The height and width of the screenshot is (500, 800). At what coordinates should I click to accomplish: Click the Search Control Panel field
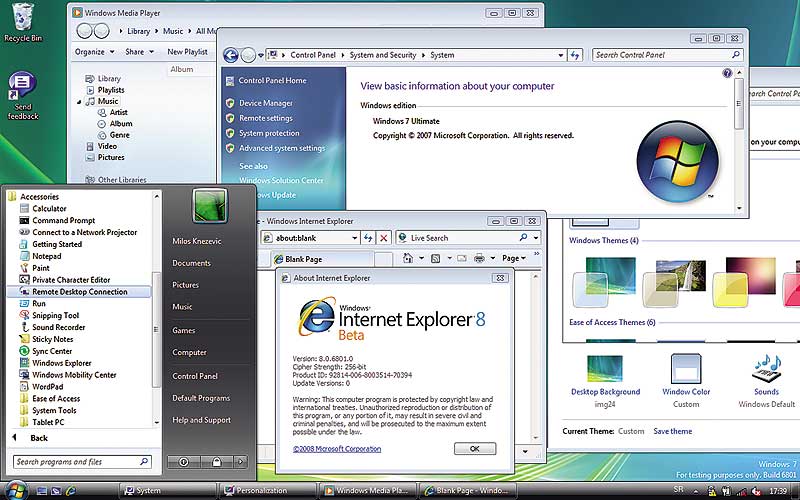pyautogui.click(x=667, y=55)
